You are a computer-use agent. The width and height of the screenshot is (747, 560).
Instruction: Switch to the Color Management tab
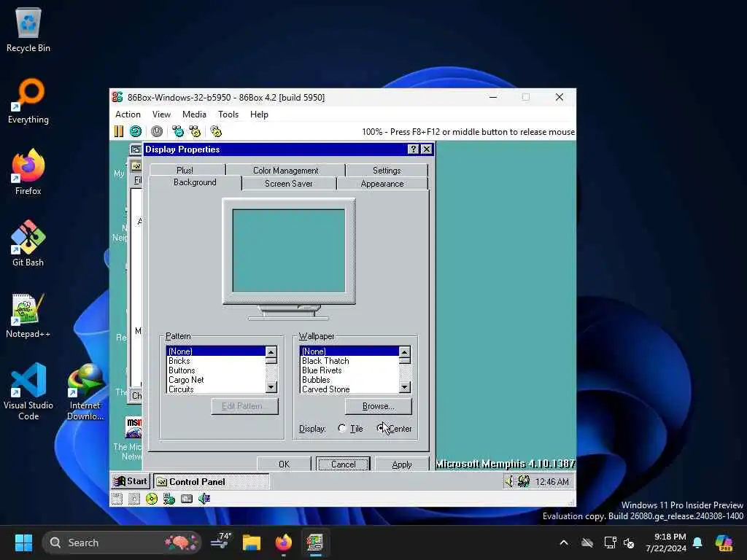pos(285,170)
